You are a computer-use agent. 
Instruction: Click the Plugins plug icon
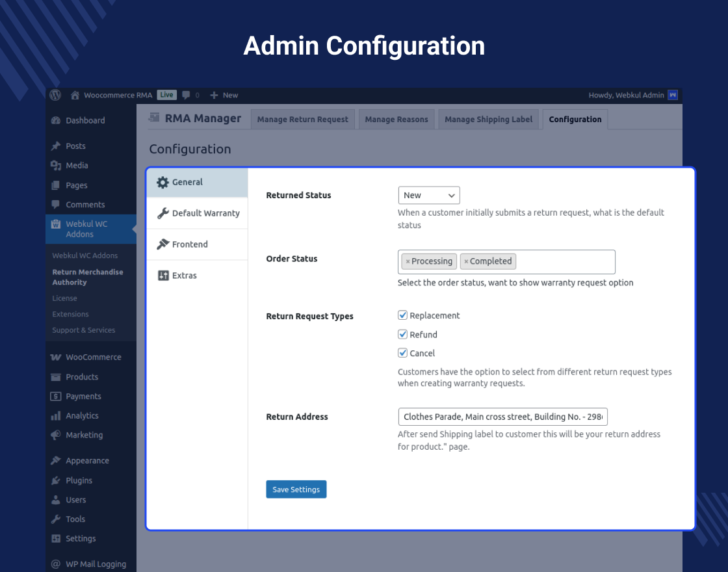56,480
